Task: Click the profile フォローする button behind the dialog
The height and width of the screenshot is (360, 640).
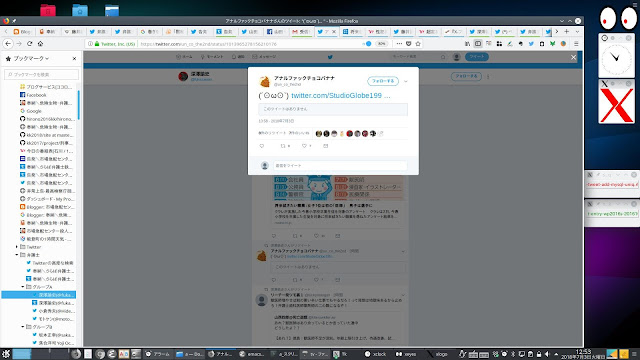Action: tap(466, 76)
